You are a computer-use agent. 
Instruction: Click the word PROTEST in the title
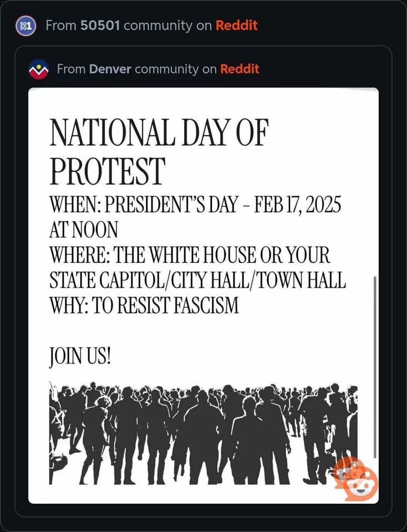click(107, 171)
